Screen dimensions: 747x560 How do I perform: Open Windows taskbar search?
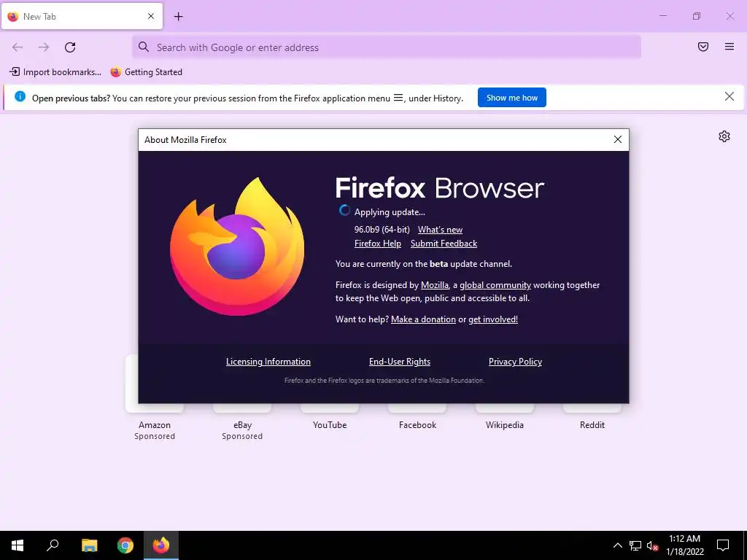[53, 545]
